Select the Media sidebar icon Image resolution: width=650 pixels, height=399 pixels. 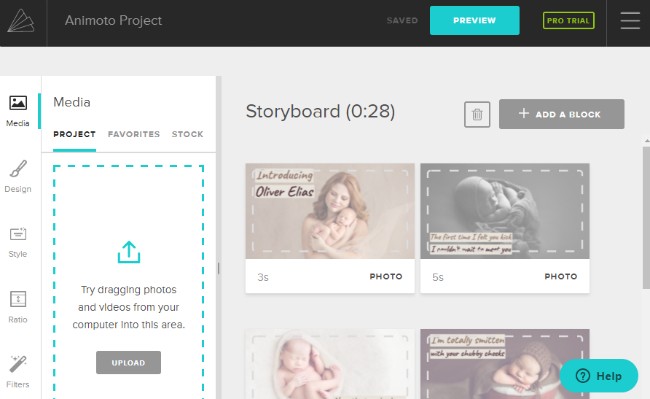pyautogui.click(x=18, y=111)
